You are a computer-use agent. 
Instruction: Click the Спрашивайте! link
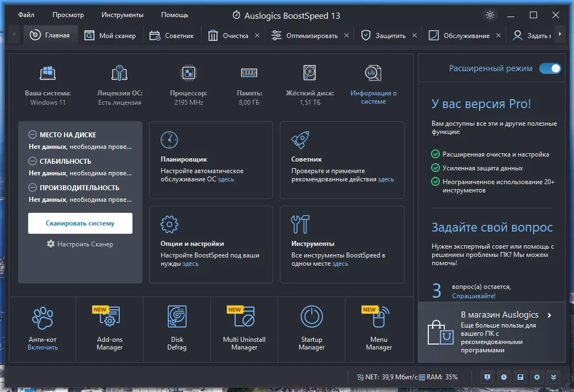[x=474, y=296]
